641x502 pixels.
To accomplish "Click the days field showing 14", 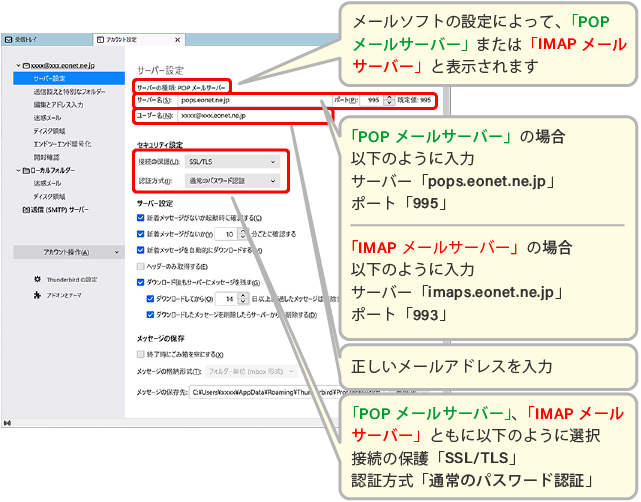I will [227, 299].
